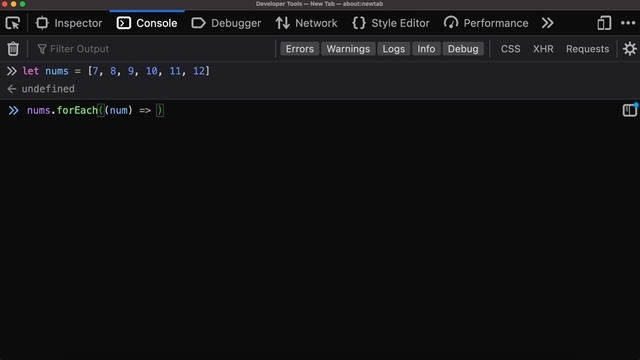Screen dimensions: 640x360
Task: Switch to the Performance tab
Action: tap(486, 23)
